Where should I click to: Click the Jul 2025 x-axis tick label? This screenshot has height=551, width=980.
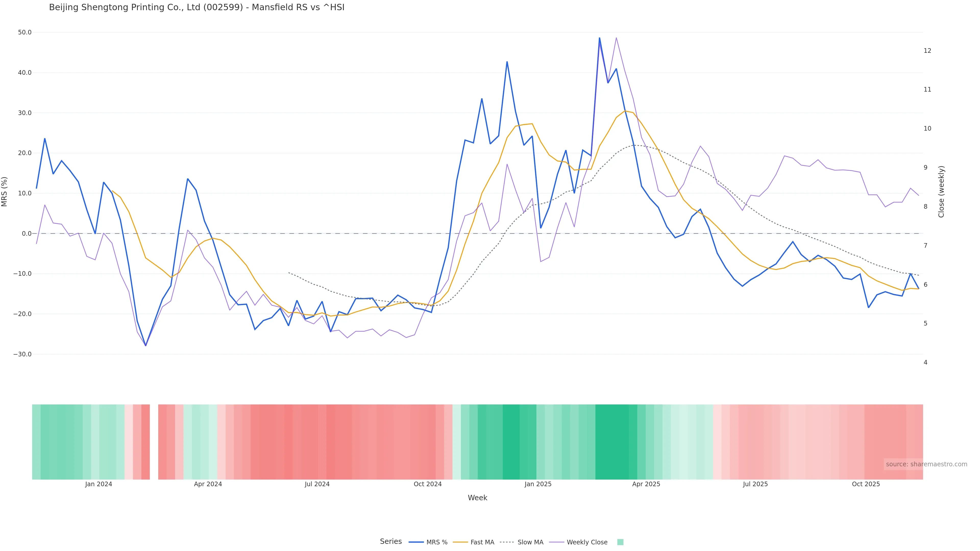(755, 484)
